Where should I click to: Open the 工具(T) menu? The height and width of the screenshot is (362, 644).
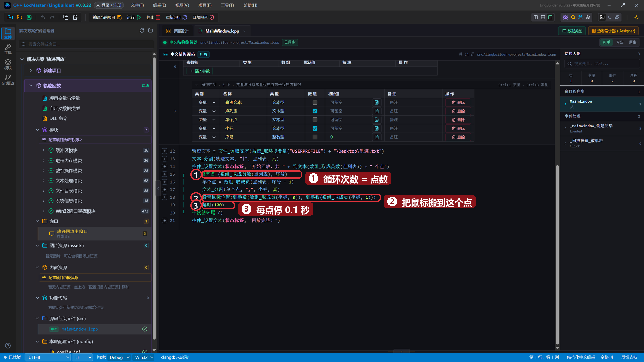coord(227,5)
